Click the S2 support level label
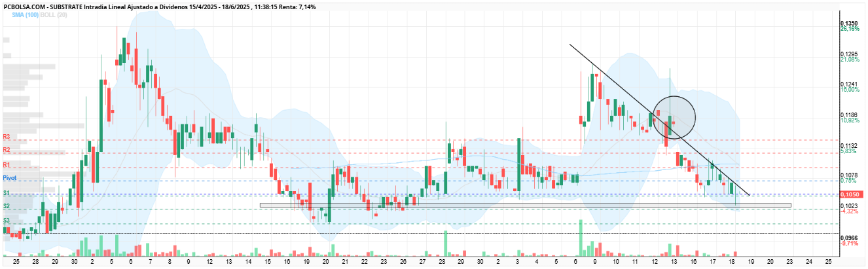The image size is (868, 269). [x=7, y=206]
